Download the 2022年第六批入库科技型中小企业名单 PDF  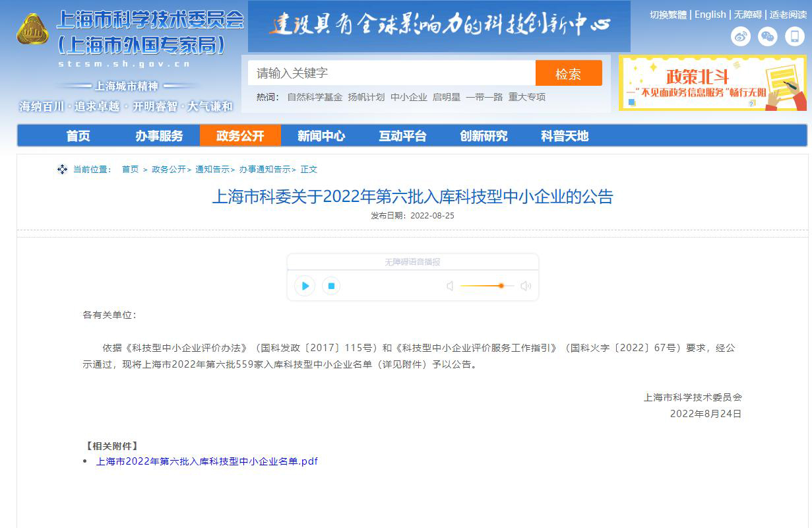208,461
